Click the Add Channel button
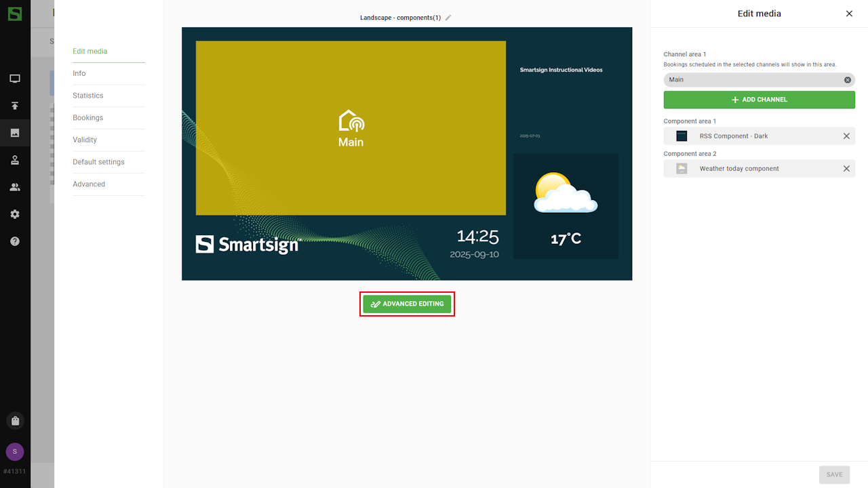The width and height of the screenshot is (868, 488). click(759, 100)
